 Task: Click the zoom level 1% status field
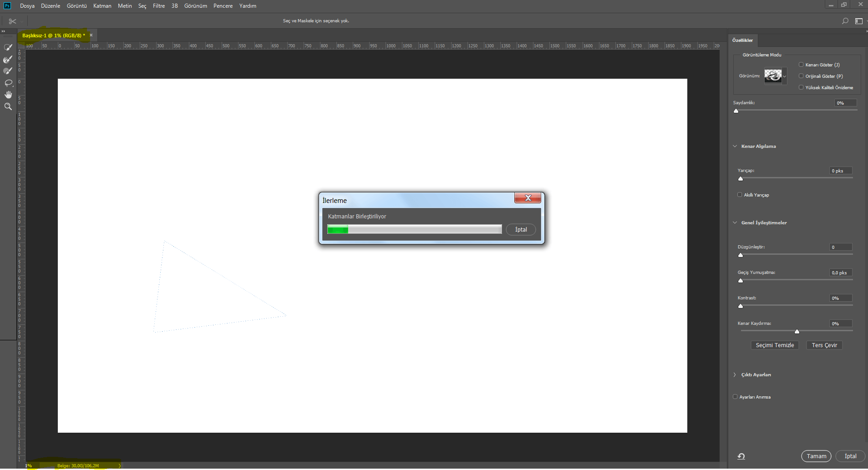(29, 466)
